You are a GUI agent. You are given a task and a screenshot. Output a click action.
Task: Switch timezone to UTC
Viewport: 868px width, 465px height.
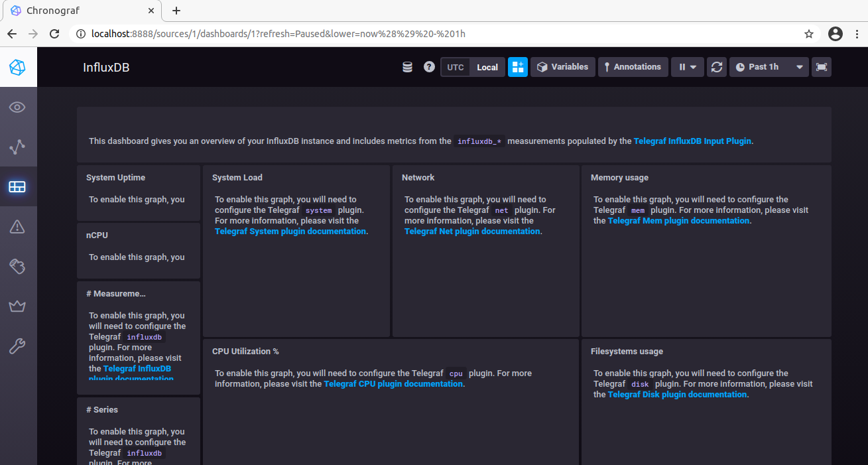pyautogui.click(x=456, y=67)
